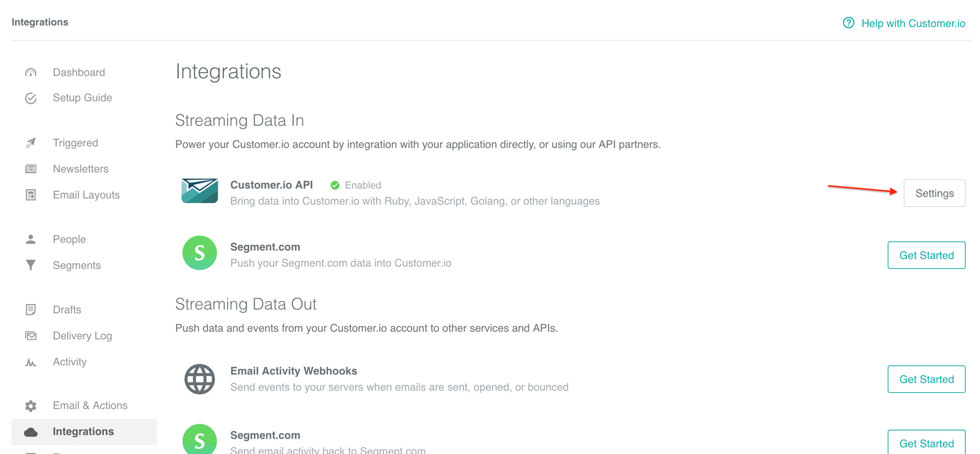Click the Customer.io API envelope logo

[200, 191]
